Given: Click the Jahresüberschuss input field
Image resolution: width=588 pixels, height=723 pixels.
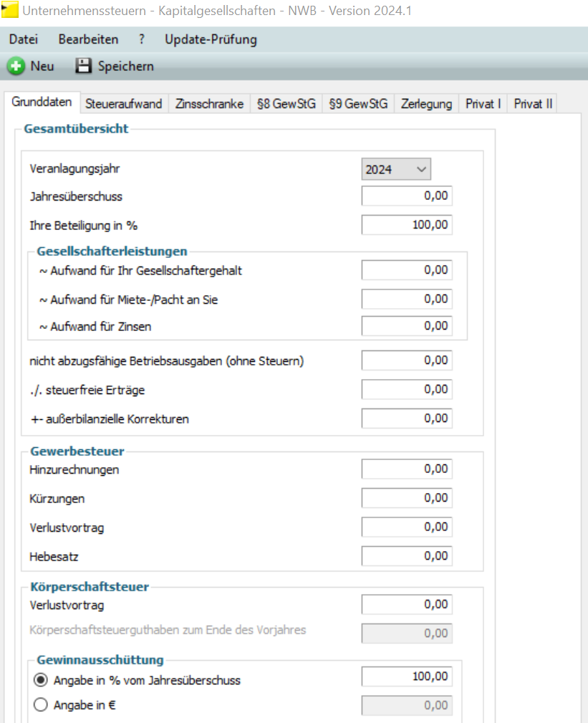Looking at the screenshot, I should pos(407,196).
